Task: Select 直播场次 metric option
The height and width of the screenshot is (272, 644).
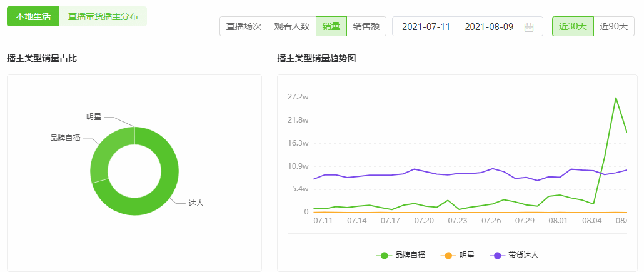Action: (243, 26)
